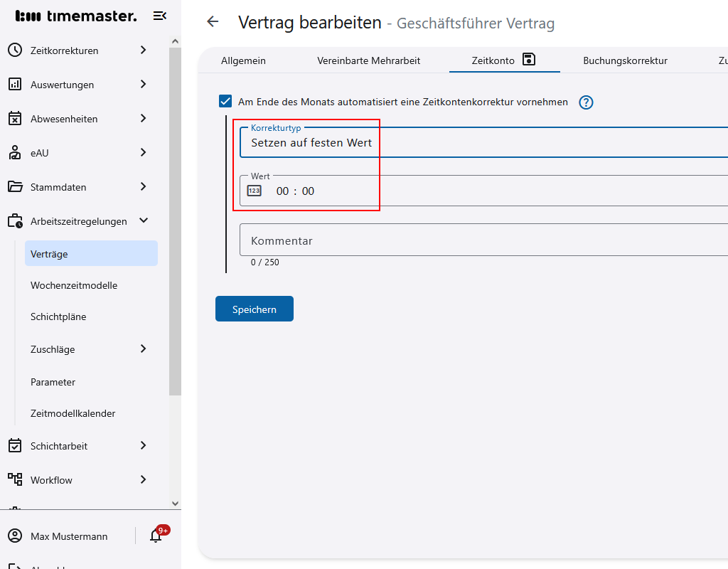Uncheck the automatic Zeitkontenkorrektur checkbox
Screen dimensions: 728x569
point(225,102)
